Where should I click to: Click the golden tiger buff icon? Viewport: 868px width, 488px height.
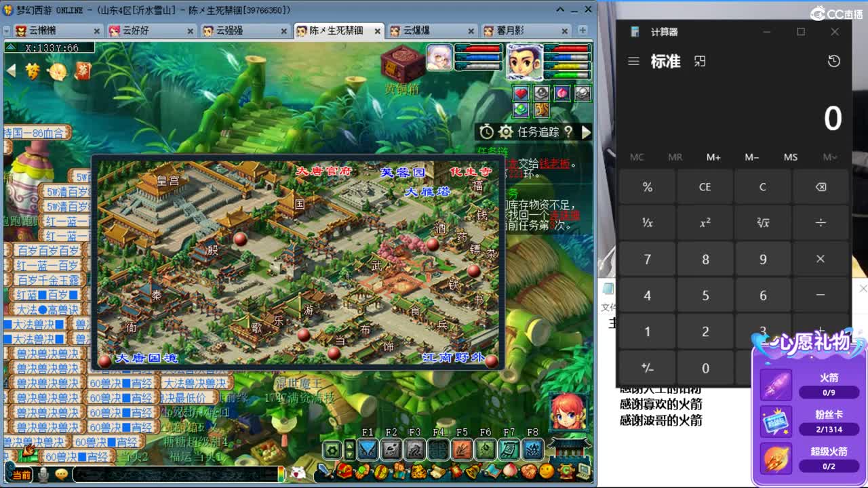541,109
